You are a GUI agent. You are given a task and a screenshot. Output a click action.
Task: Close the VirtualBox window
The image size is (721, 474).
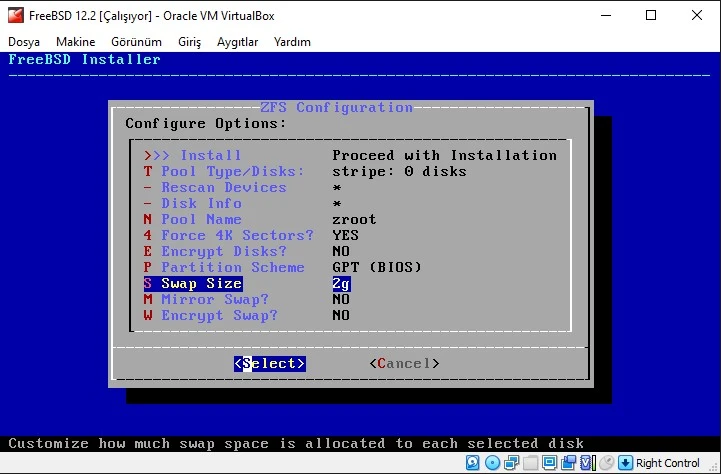tap(697, 15)
